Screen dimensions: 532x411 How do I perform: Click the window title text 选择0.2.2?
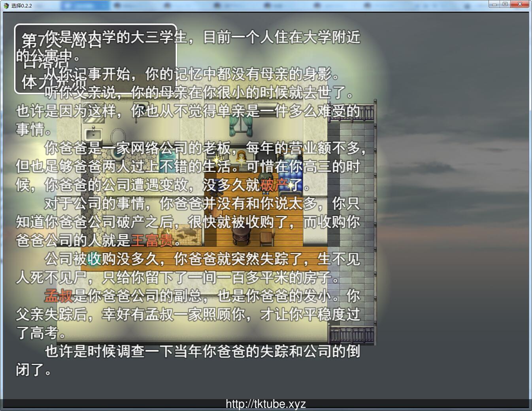coord(21,6)
